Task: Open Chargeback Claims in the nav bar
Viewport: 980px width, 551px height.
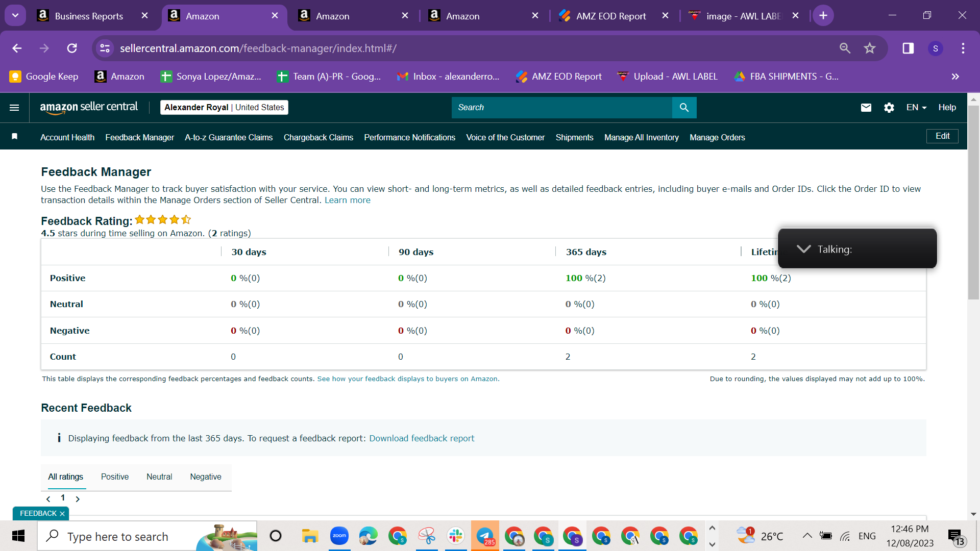Action: point(318,137)
